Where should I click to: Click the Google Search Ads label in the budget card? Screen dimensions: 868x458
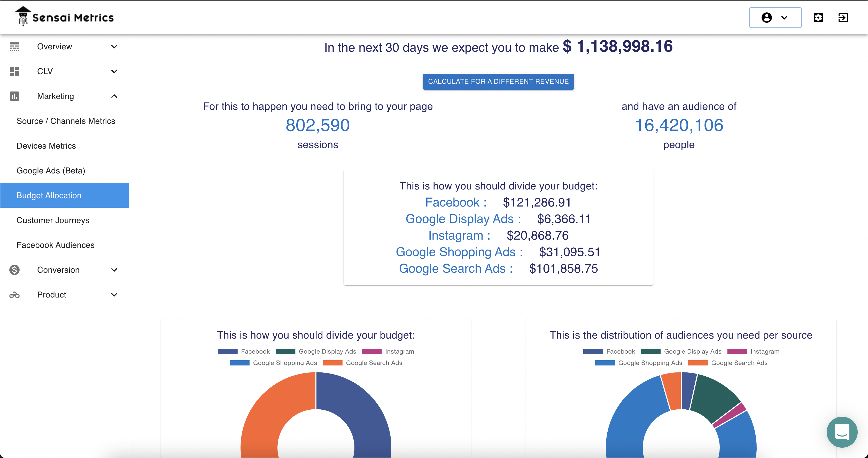click(455, 269)
